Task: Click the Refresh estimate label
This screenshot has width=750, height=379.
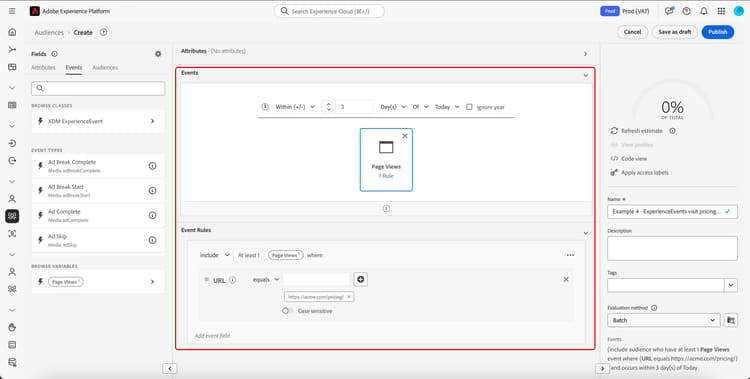Action: click(642, 131)
